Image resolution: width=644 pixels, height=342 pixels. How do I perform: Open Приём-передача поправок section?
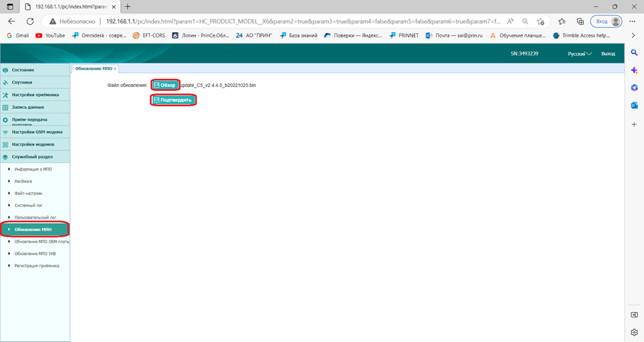35,120
